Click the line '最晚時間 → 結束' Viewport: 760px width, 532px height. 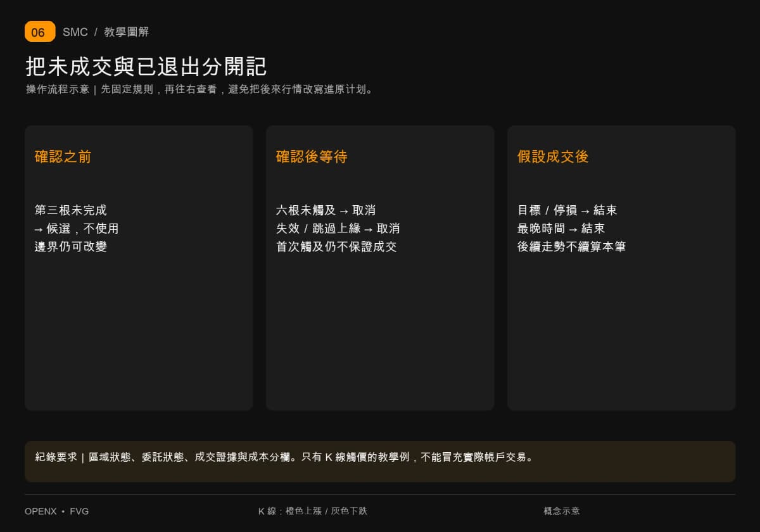pos(561,229)
